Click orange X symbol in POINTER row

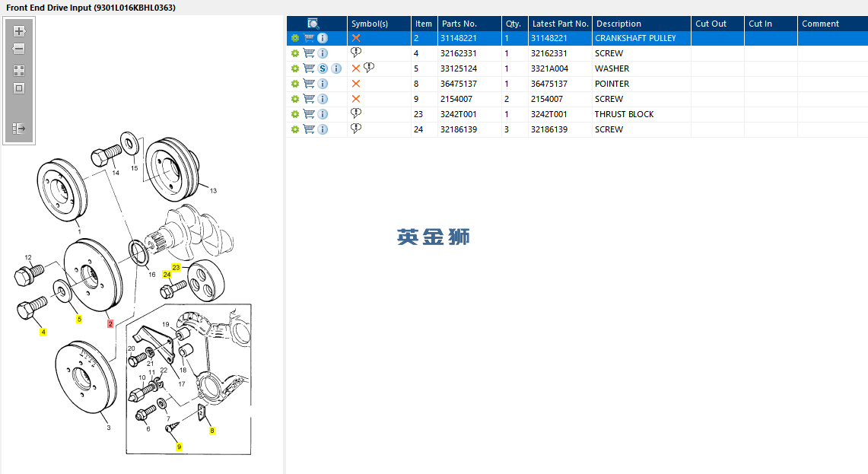(356, 84)
